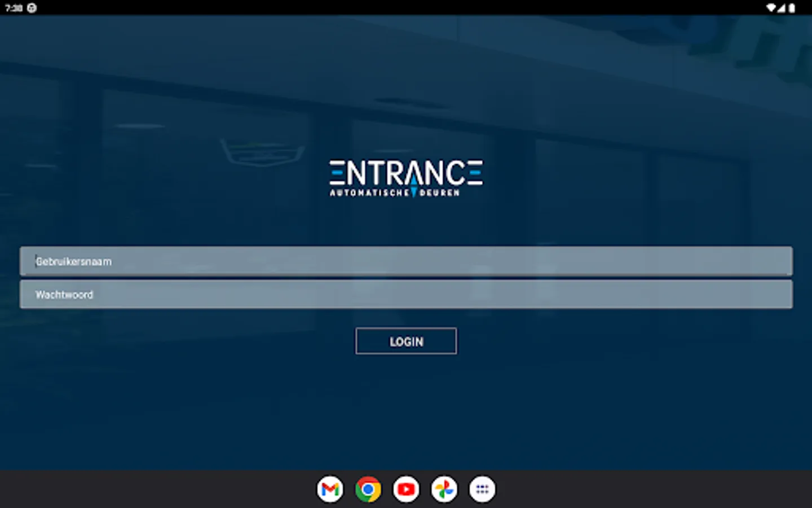Click the Gebruikersnaam input field
Screen dimensions: 812x508
point(406,261)
